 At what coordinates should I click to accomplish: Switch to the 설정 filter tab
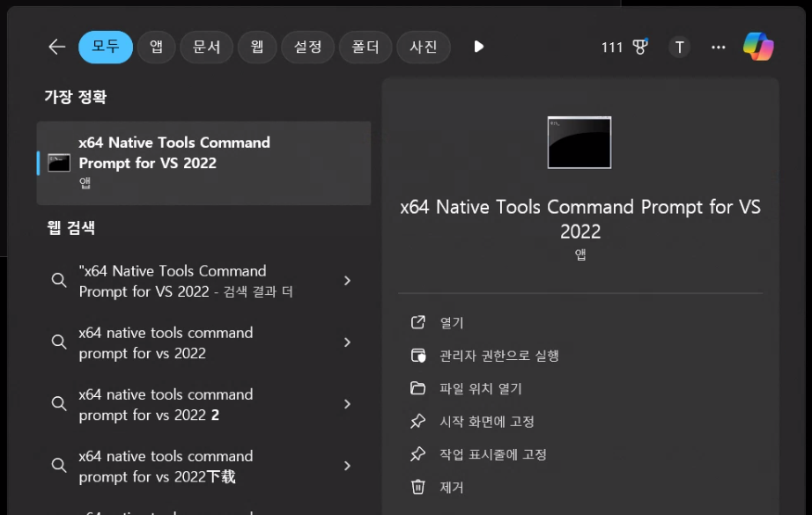tap(307, 48)
